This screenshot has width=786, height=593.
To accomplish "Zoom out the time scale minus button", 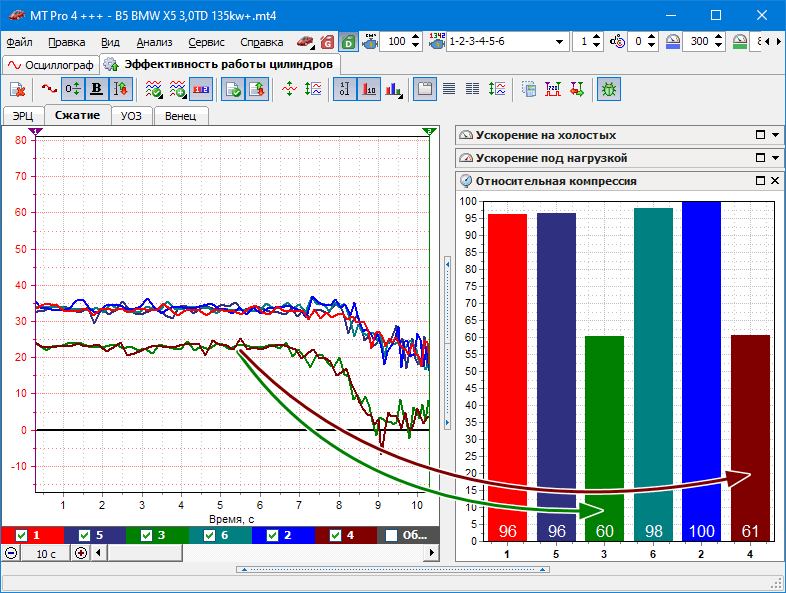I will [x=11, y=553].
